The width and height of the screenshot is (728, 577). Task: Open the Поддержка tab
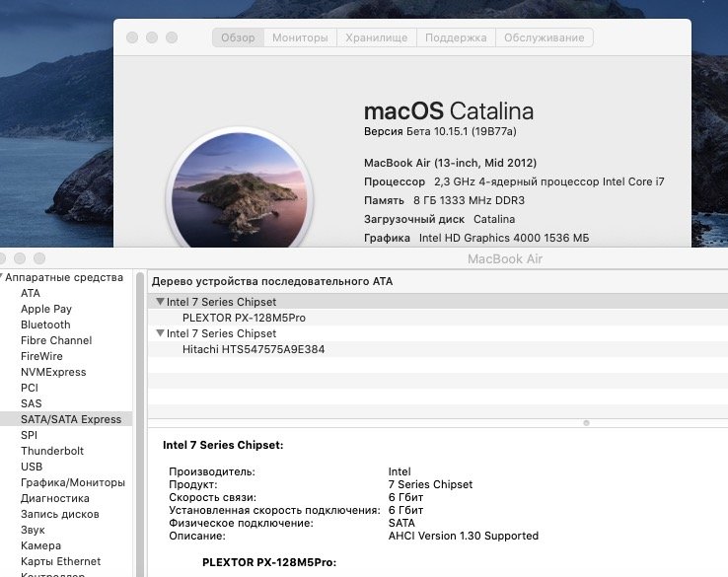[x=456, y=37]
